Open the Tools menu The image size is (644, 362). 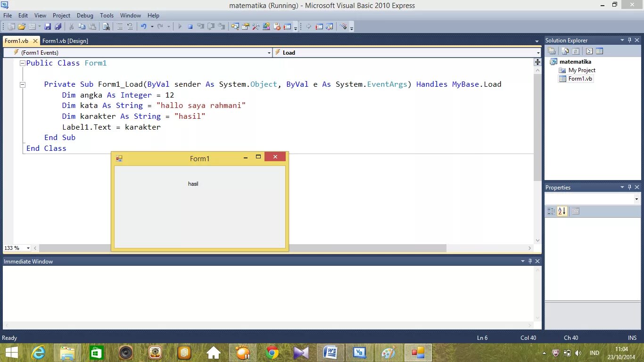click(107, 16)
